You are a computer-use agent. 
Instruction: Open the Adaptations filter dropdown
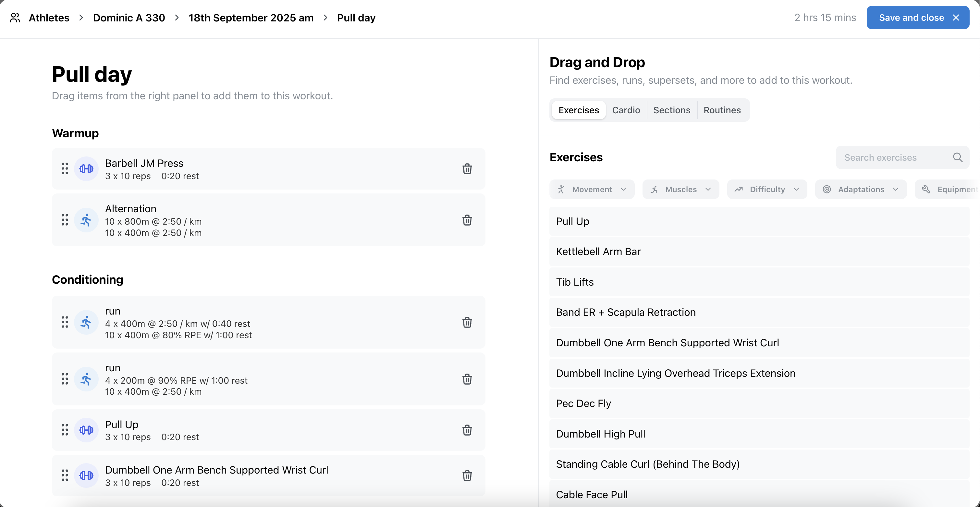[x=861, y=189]
